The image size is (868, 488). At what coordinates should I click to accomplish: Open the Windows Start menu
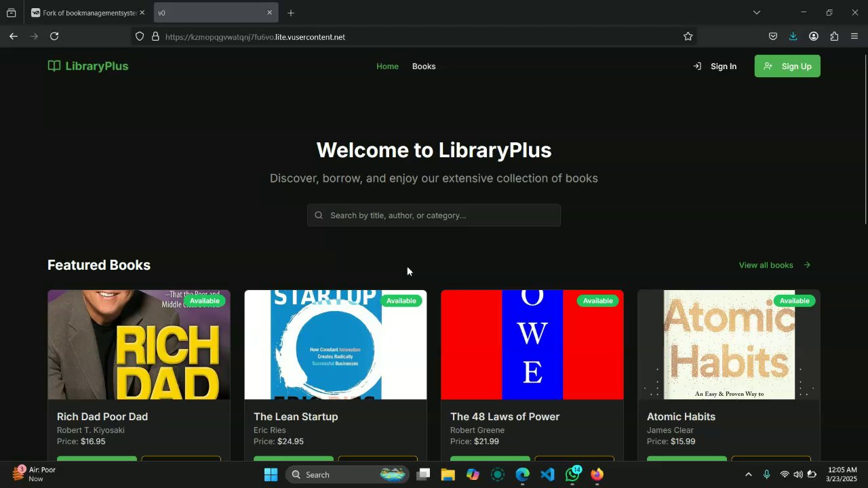(271, 474)
